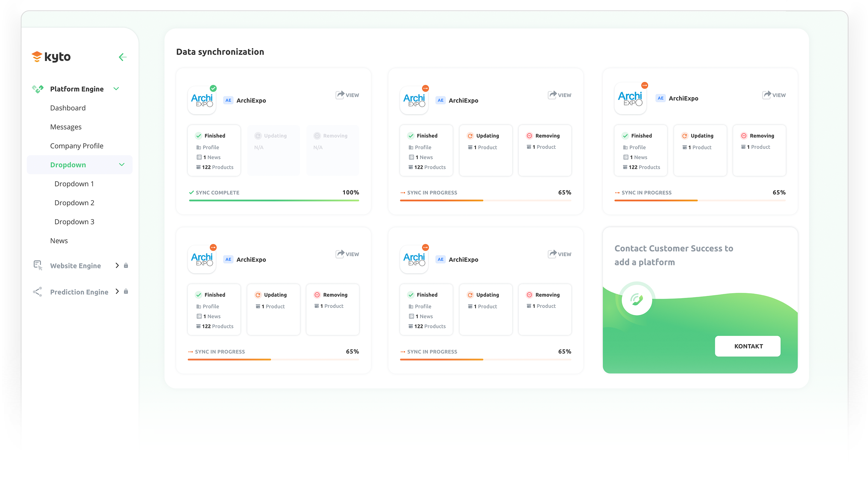Click the Website Engine icon
The height and width of the screenshot is (488, 868).
38,265
